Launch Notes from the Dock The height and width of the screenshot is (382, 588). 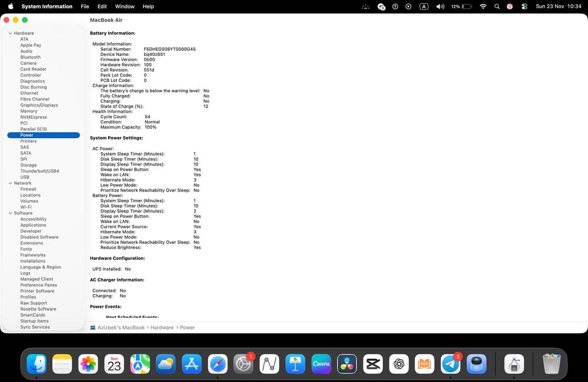pos(62,364)
